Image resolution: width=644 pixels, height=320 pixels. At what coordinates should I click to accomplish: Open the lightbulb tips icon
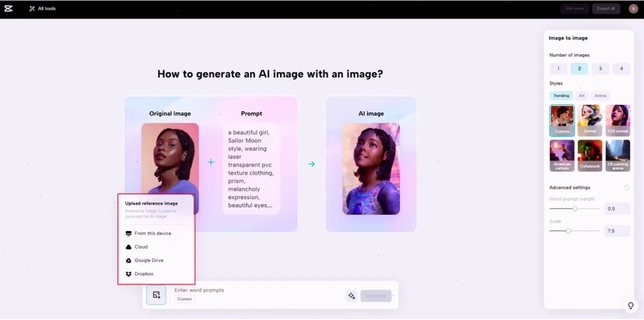[630, 306]
